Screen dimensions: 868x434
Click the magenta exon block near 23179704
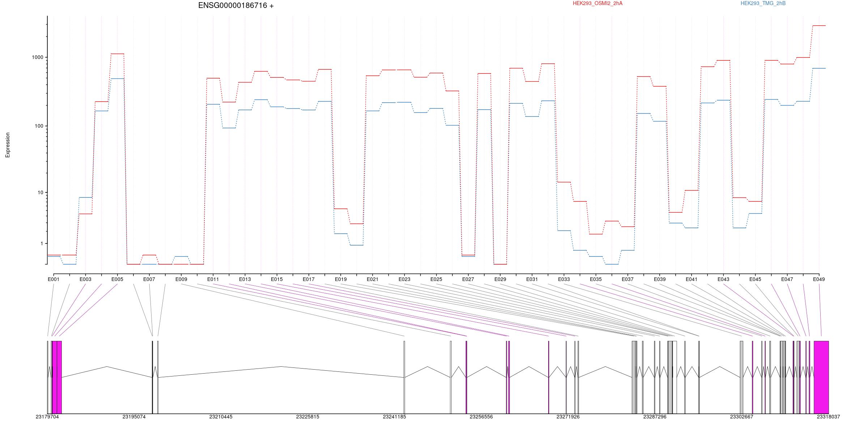(57, 377)
